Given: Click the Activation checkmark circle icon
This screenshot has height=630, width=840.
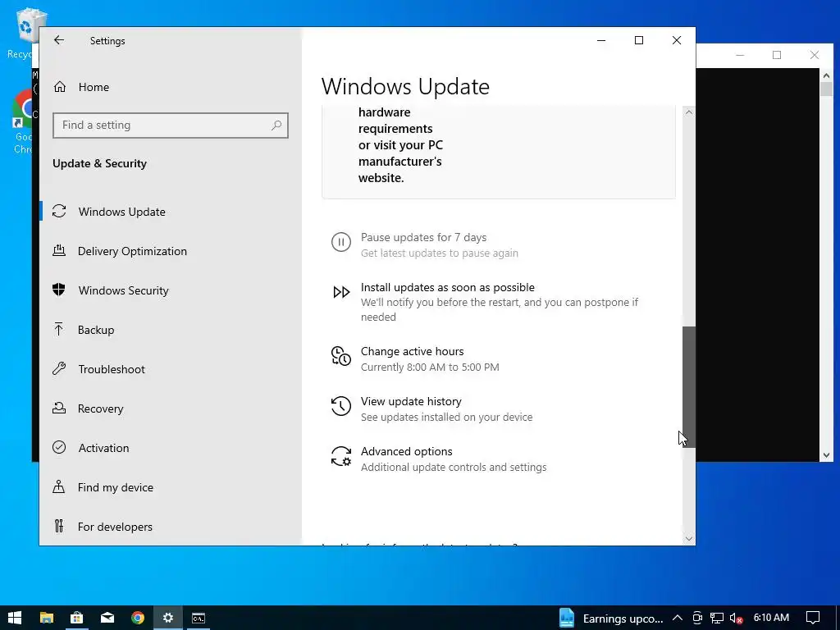Looking at the screenshot, I should coord(59,447).
